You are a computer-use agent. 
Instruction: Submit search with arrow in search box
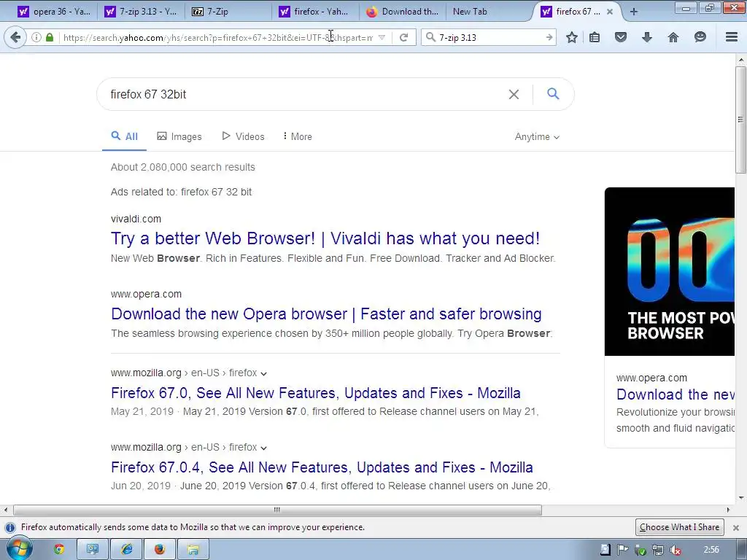pos(549,37)
